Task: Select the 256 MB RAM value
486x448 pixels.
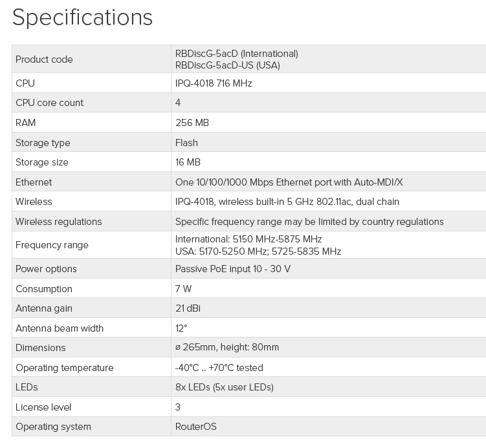Action: coord(192,123)
